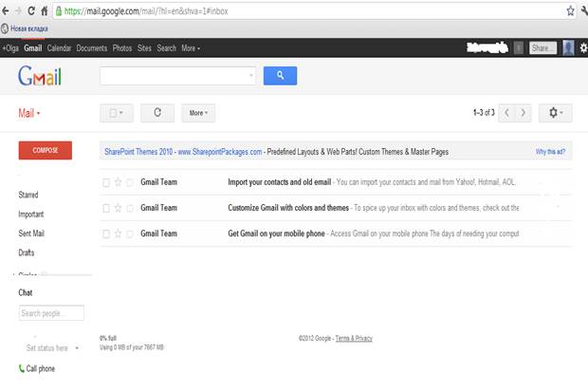588x392 pixels.
Task: Open the Starred folder
Action: [28, 195]
